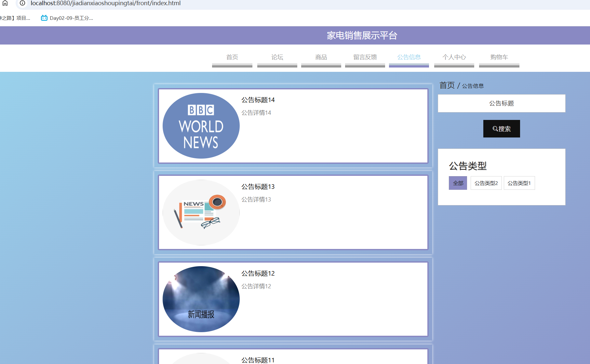Viewport: 590px width, 364px height.
Task: Open the NEWS newspaper illustration thumbnail
Action: (201, 213)
